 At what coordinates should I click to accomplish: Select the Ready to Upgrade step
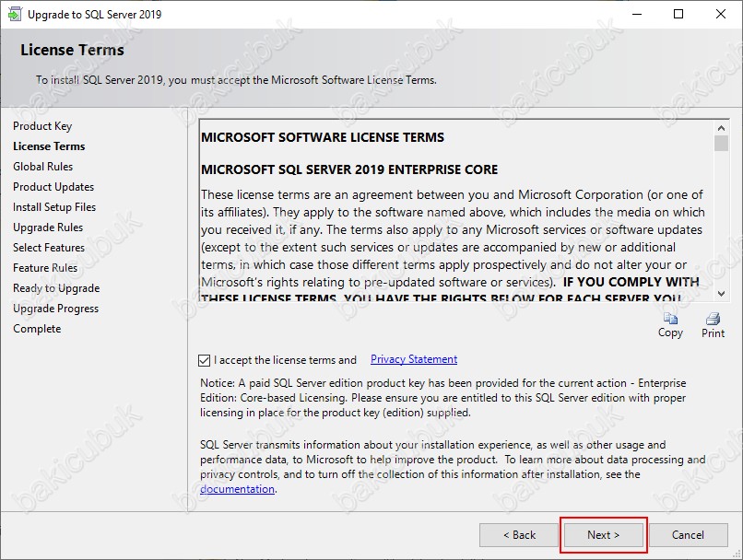point(56,288)
